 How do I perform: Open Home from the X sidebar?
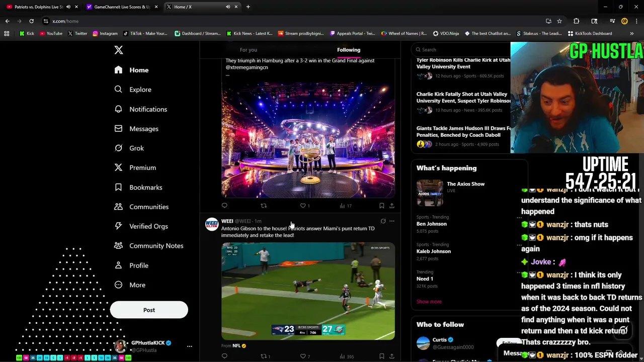131,70
